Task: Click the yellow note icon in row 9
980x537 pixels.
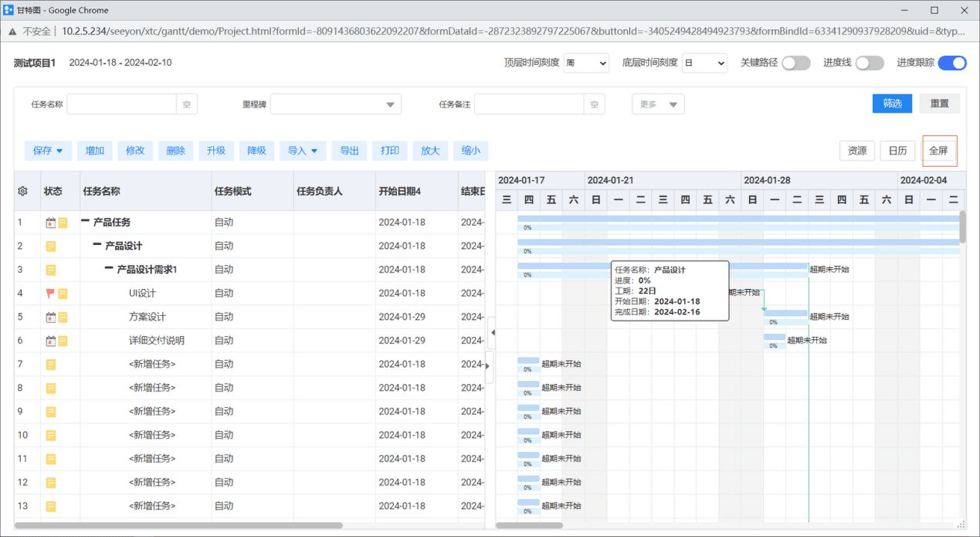Action: (x=51, y=412)
